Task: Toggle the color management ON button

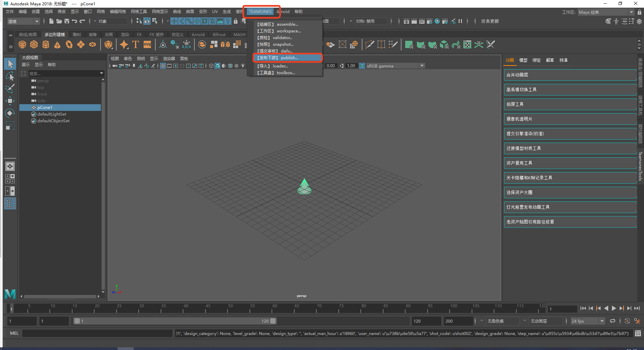Action: click(362, 66)
